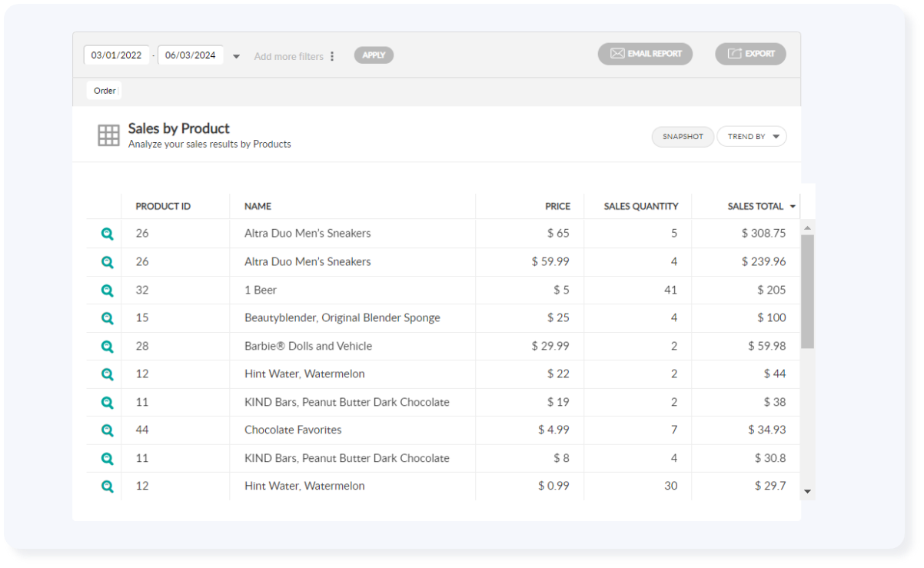Open details for Hint Water, Watermelon
This screenshot has width=924, height=568.
point(106,374)
